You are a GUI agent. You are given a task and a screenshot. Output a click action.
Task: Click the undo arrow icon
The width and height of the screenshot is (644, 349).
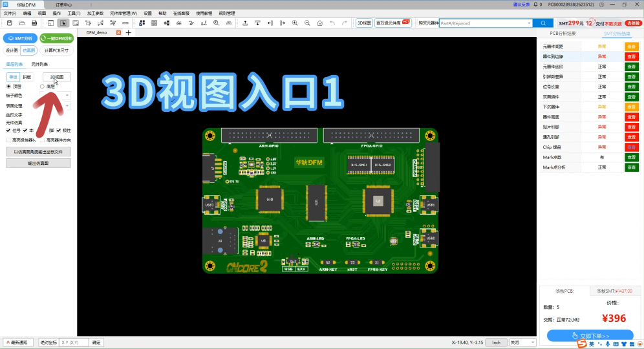(x=332, y=23)
